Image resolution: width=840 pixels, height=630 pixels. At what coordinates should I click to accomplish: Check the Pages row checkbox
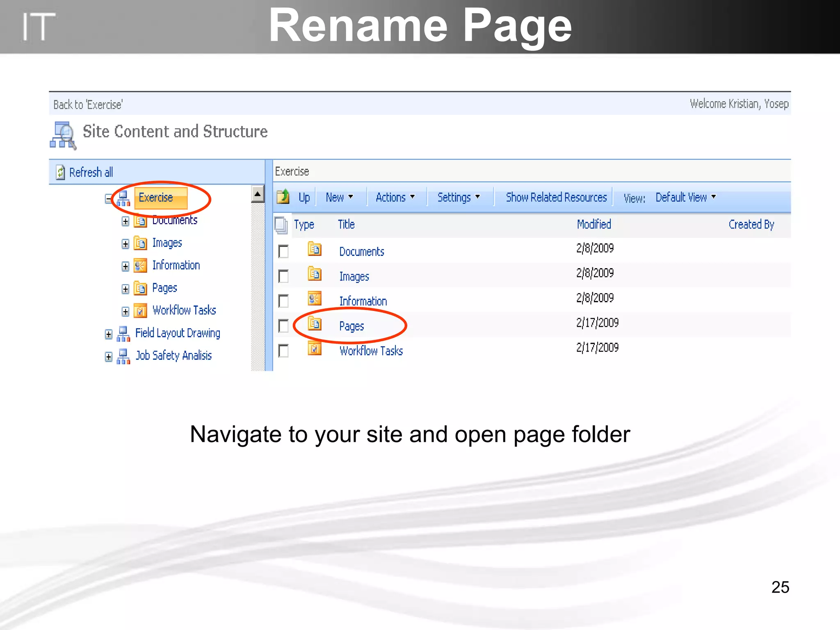click(x=283, y=326)
